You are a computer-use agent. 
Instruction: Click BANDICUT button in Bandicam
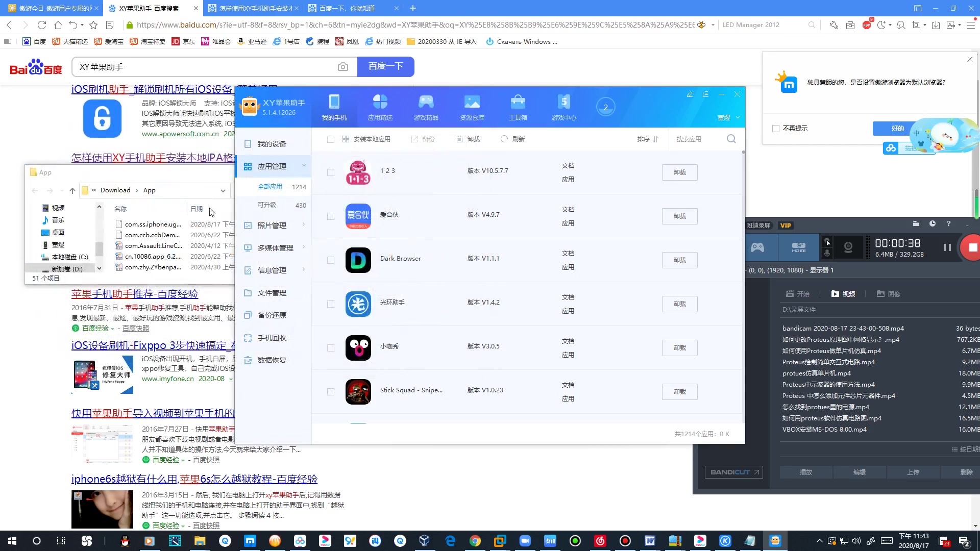(733, 472)
